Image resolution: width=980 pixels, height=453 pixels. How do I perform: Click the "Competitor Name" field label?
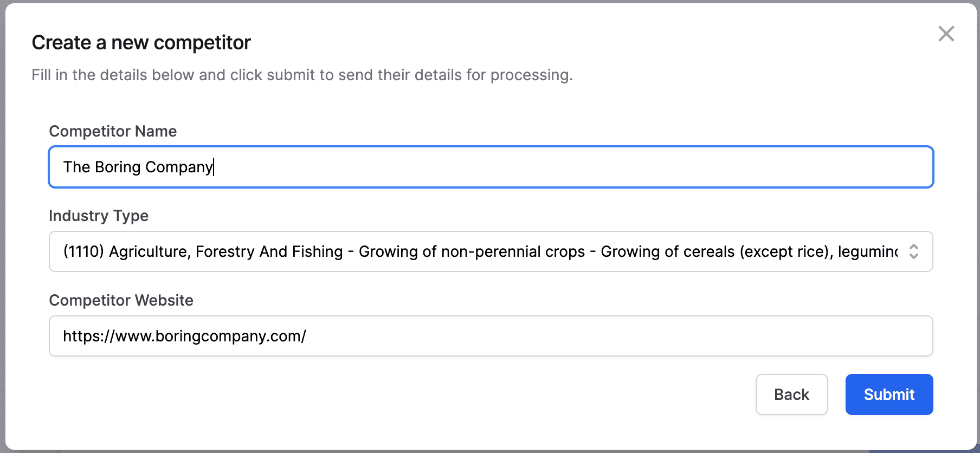(x=113, y=131)
